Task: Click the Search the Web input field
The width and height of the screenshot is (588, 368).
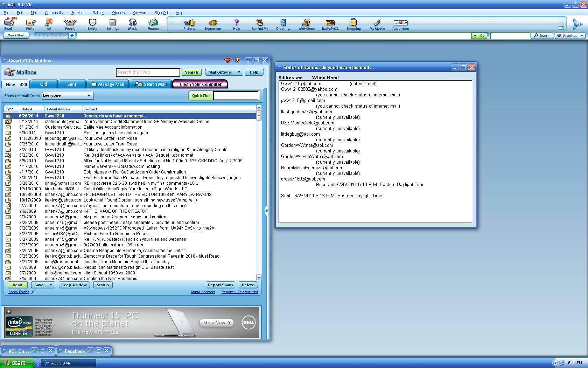Action: 148,72
